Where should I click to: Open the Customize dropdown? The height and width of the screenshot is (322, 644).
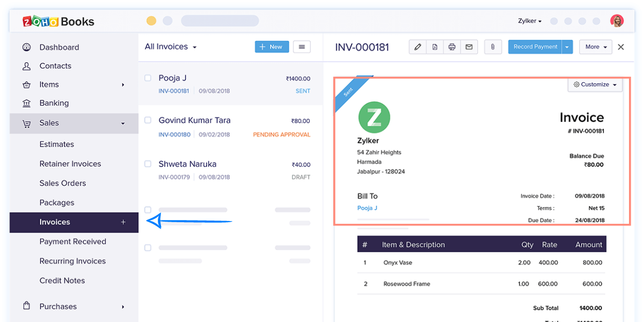[x=595, y=84]
